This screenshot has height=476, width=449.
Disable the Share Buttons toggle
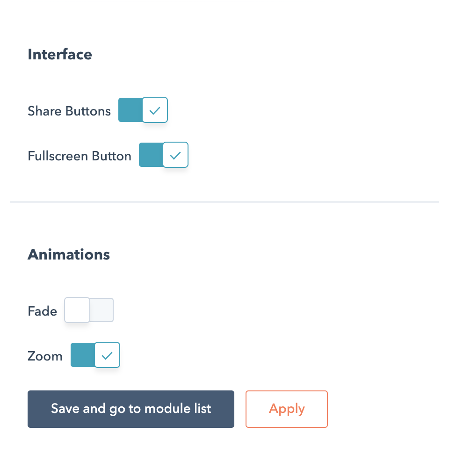click(143, 110)
